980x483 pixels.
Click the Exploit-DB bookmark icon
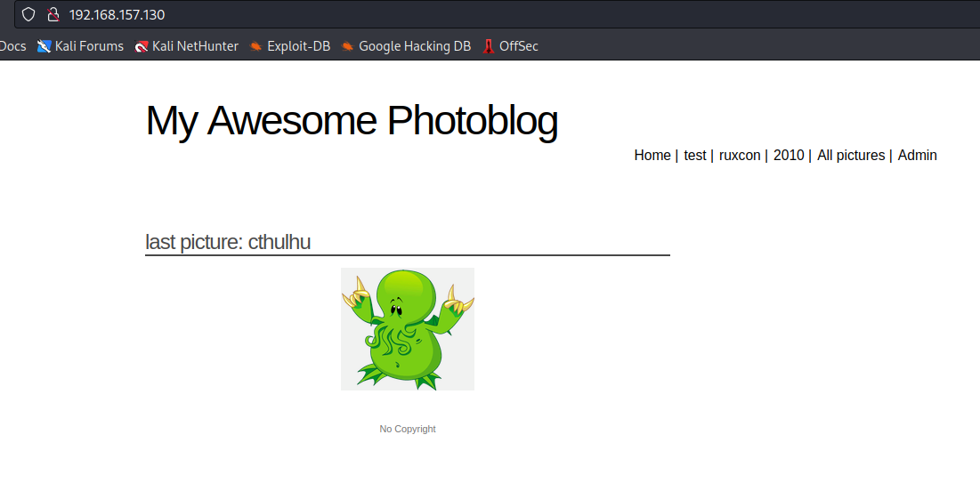coord(255,46)
